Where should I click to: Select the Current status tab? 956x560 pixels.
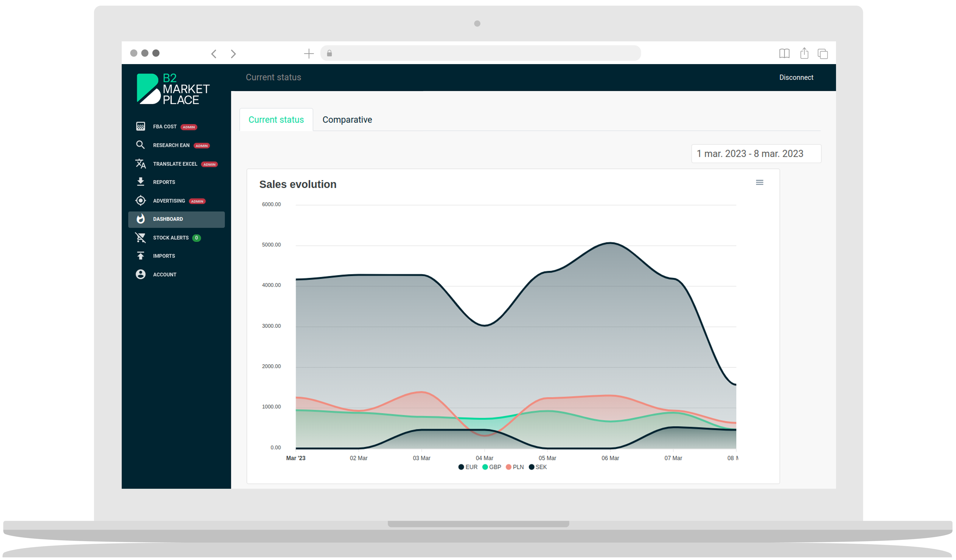point(276,120)
